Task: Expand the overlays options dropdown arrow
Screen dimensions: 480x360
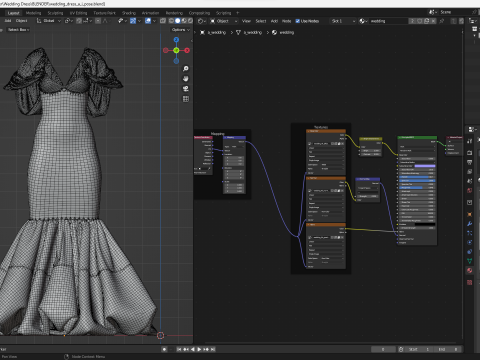Action: [x=154, y=21]
